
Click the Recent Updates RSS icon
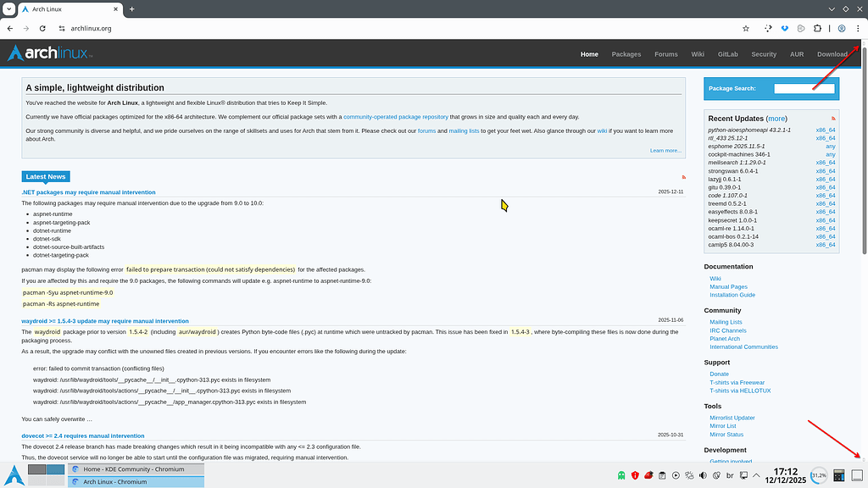[x=833, y=118]
